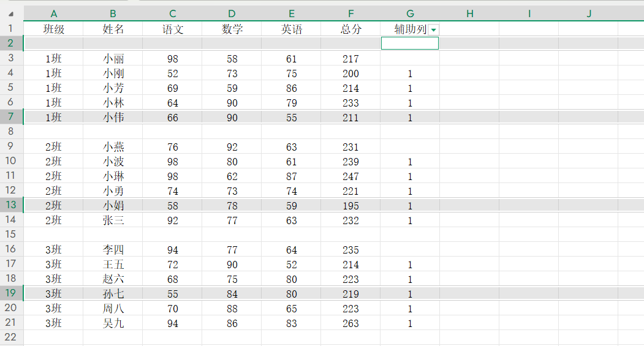Click total score cell showing 263

(350, 323)
